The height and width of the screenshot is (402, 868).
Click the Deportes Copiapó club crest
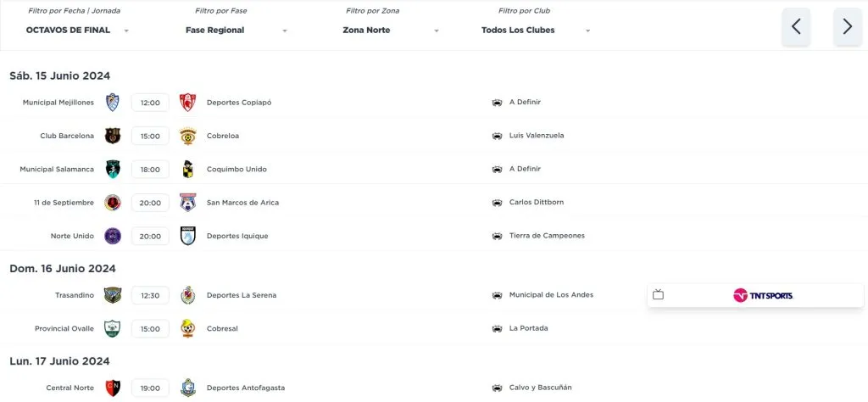pos(188,103)
